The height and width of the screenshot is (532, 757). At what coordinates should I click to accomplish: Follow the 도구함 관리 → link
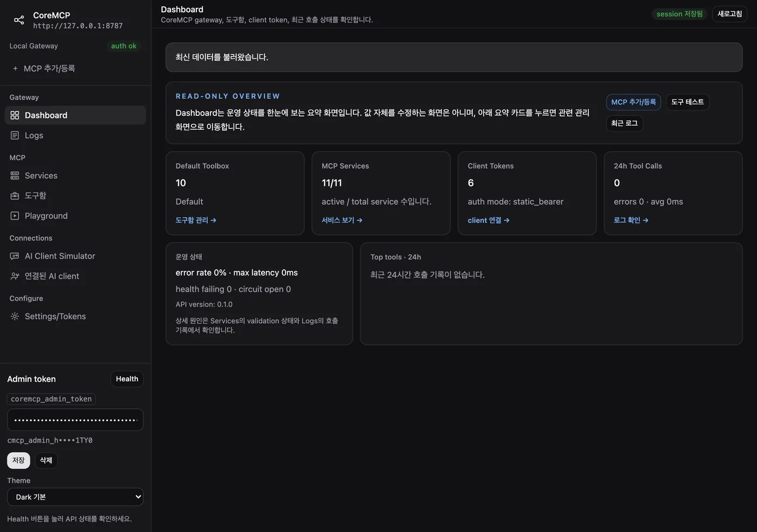tap(196, 220)
